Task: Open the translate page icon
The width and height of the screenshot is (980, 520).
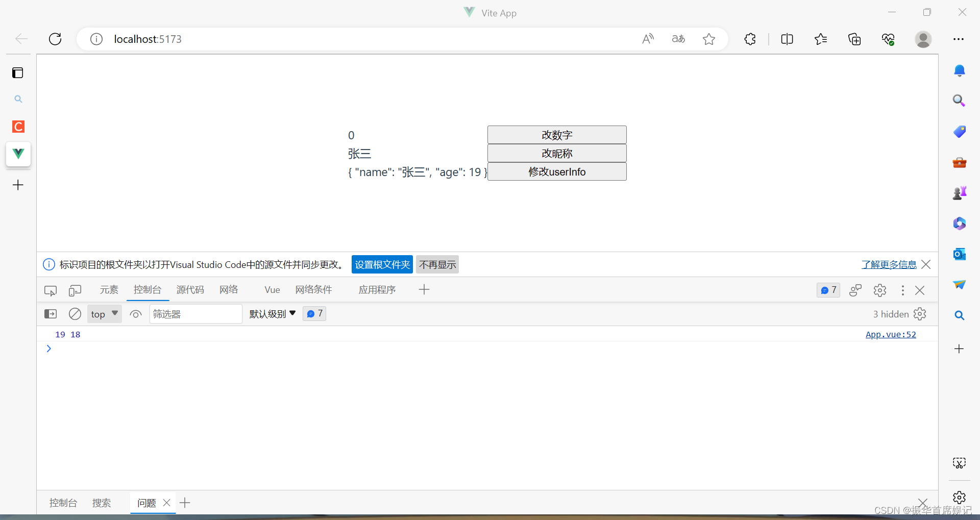Action: tap(678, 39)
